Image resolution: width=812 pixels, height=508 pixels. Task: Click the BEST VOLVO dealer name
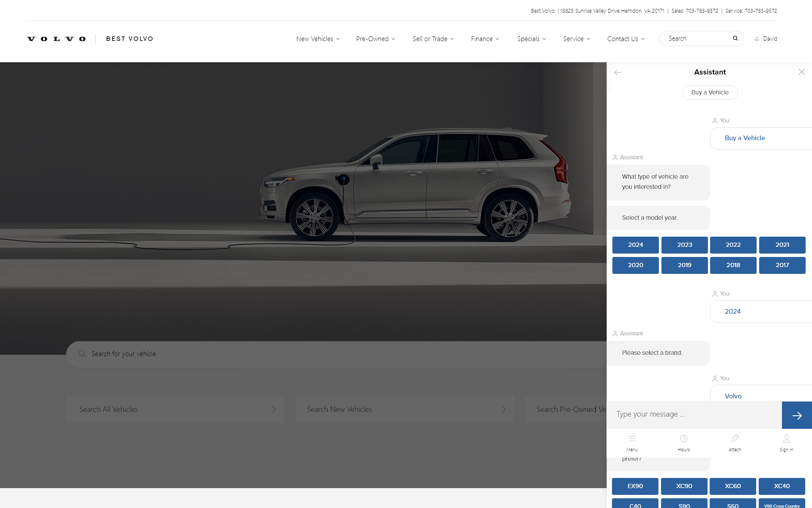tap(129, 39)
